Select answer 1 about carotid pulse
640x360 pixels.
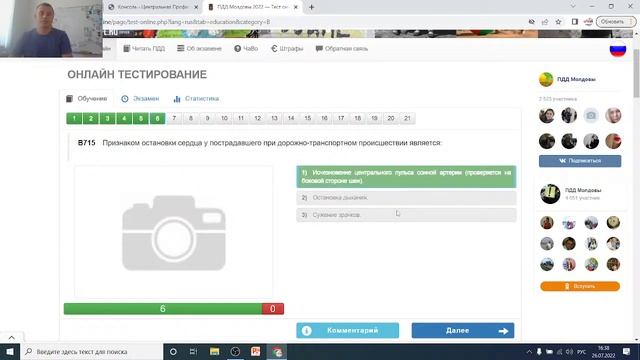[406, 177]
